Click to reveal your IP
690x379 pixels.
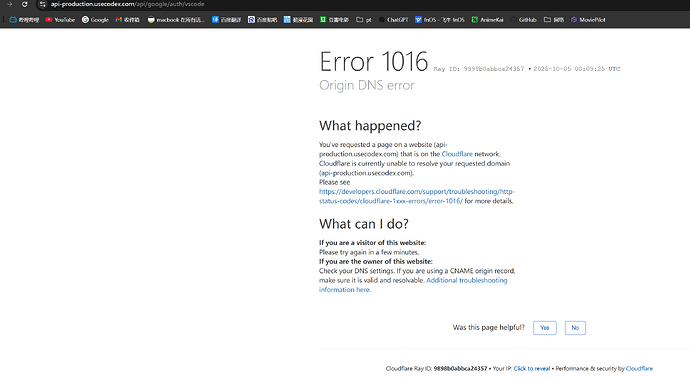click(x=532, y=369)
